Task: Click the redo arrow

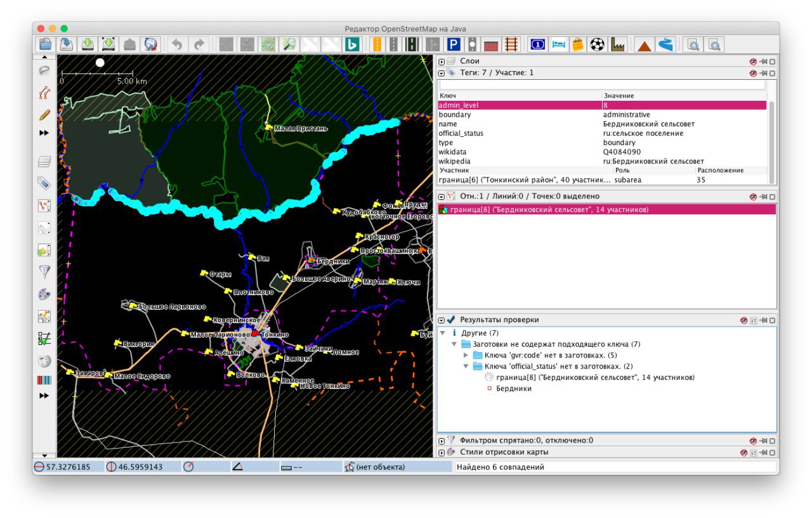Action: [x=199, y=44]
